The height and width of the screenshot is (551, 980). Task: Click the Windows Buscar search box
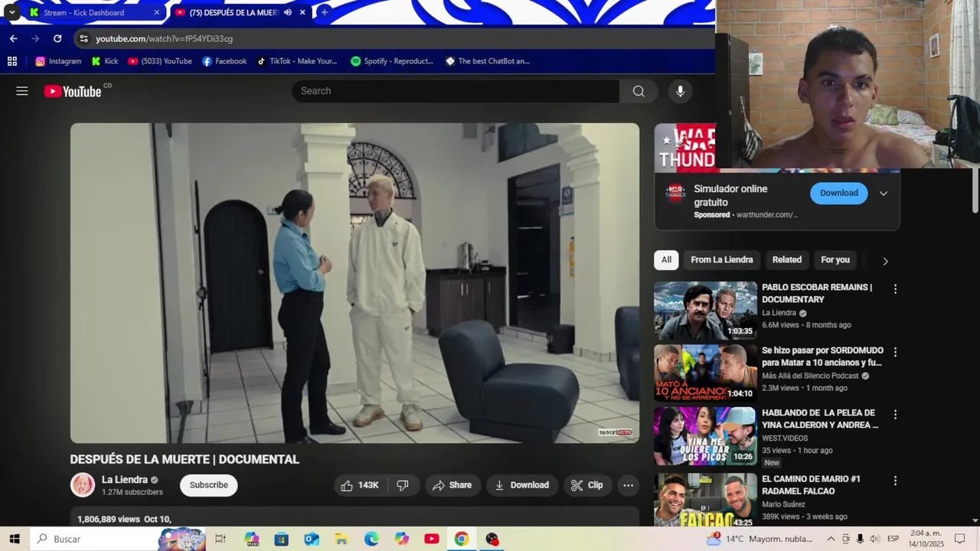[119, 539]
